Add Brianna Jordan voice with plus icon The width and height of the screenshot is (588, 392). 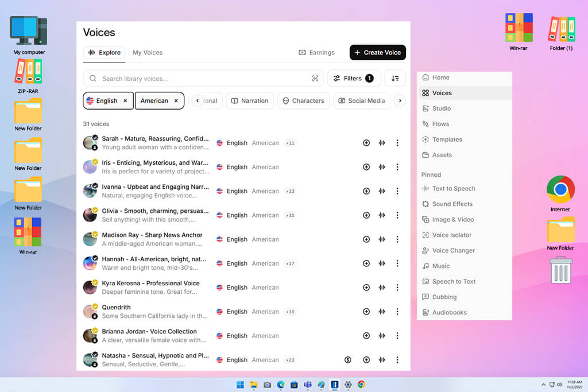[366, 336]
